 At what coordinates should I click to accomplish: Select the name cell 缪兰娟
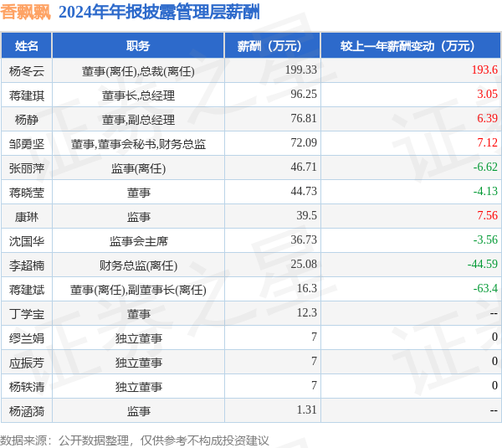pos(27,339)
